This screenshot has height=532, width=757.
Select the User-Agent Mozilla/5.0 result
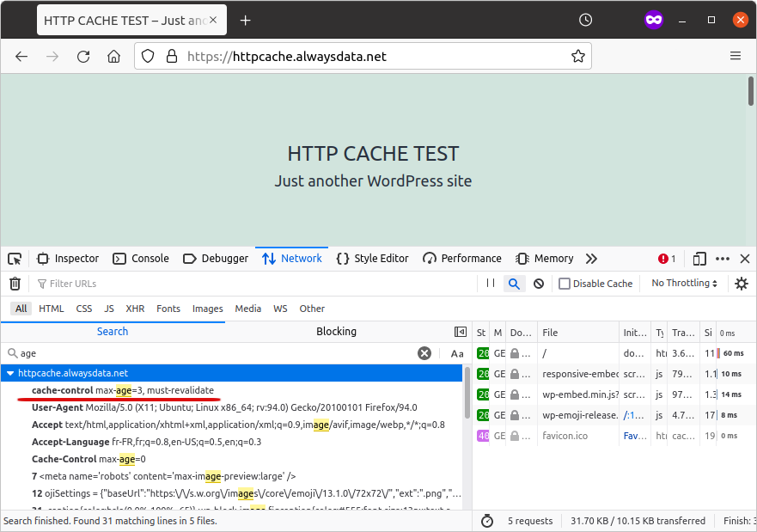[x=232, y=407]
